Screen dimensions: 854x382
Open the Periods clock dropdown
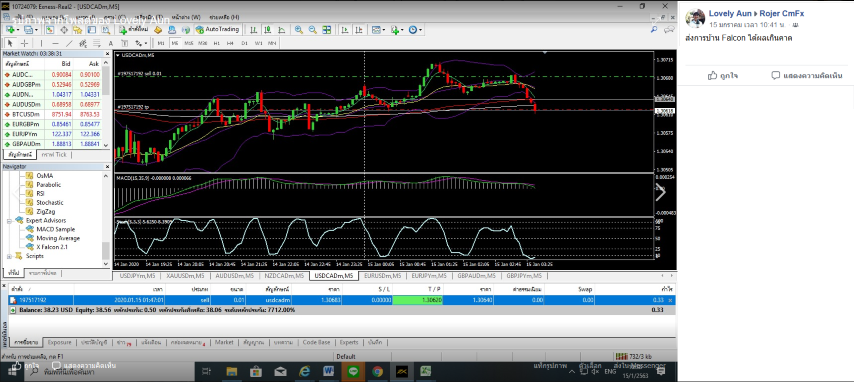(416, 30)
